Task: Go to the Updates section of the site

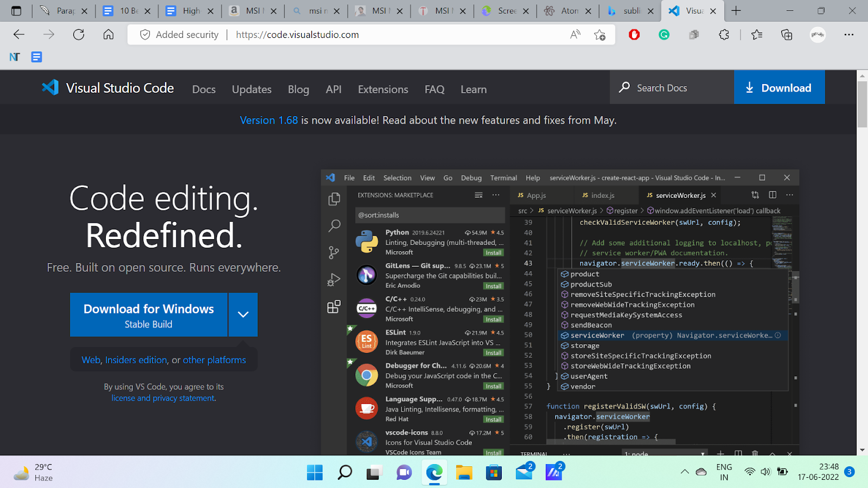Action: tap(252, 89)
